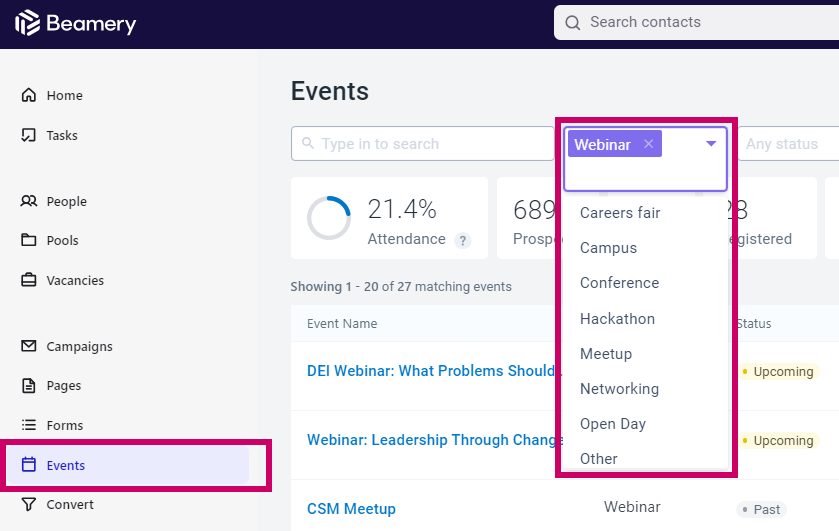Open the CSM Meetup event link

(x=351, y=509)
